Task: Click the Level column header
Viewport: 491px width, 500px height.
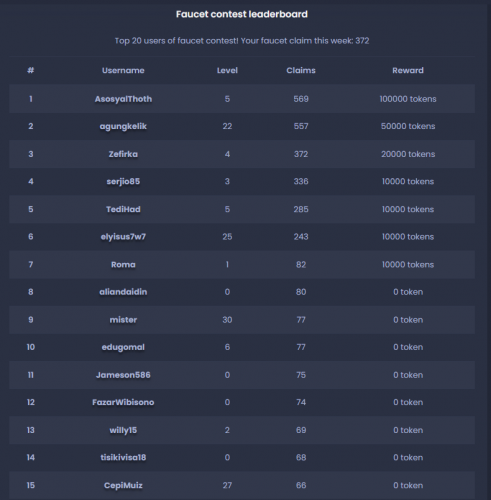Action: click(227, 70)
